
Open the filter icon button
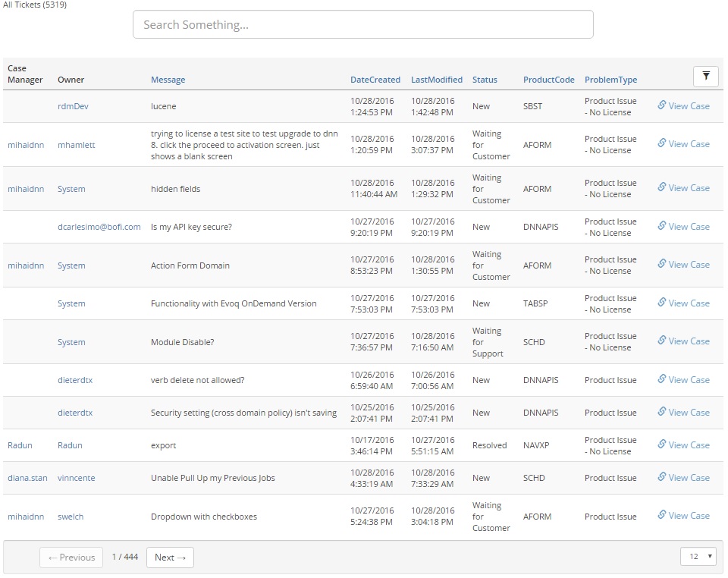tap(705, 76)
